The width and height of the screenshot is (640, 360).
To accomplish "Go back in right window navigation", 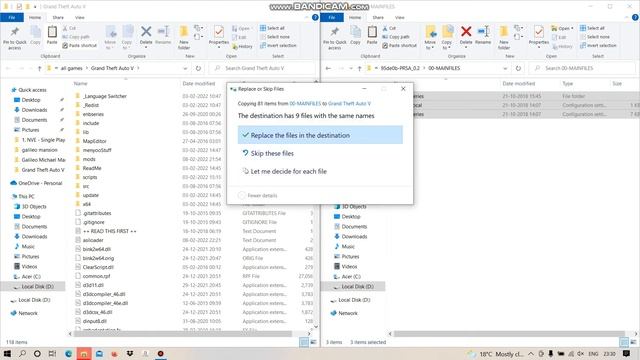I will coord(328,68).
